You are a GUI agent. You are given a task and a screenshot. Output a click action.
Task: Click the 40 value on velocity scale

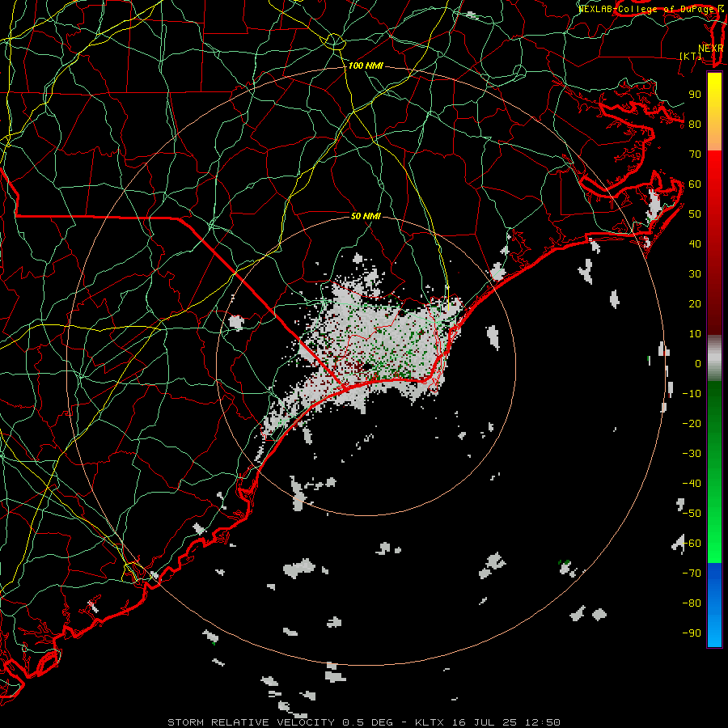(695, 244)
